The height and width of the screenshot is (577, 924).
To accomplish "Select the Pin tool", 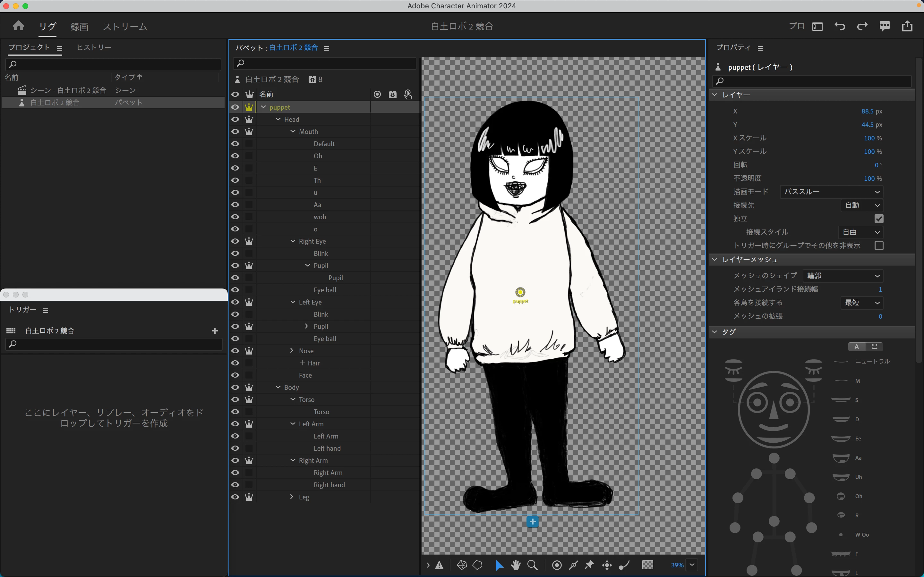I will [589, 565].
